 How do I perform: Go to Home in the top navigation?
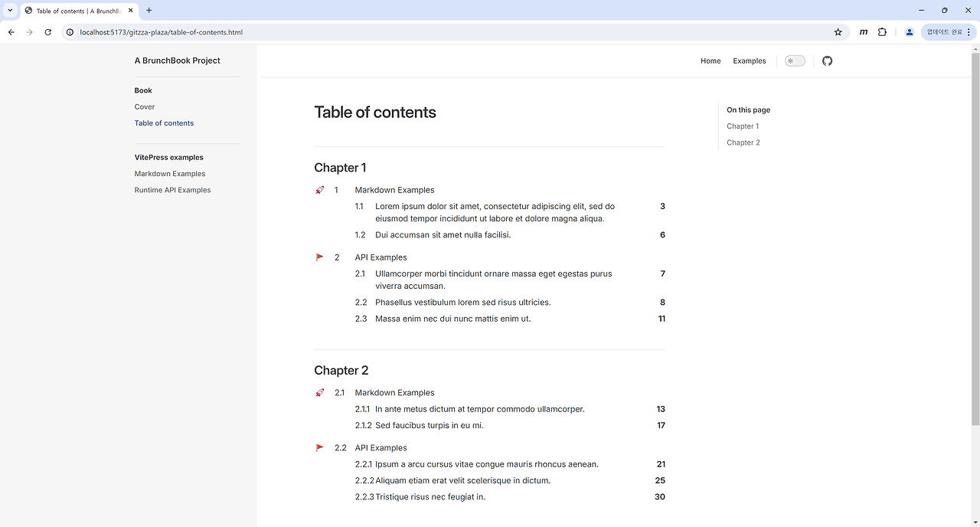point(710,61)
